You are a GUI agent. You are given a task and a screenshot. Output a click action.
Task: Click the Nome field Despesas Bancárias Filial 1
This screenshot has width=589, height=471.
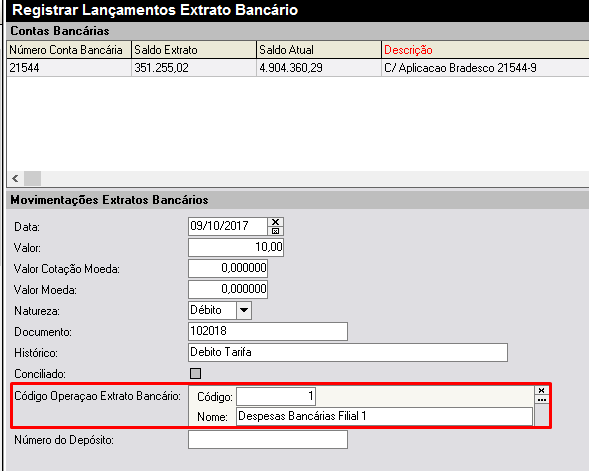click(384, 417)
